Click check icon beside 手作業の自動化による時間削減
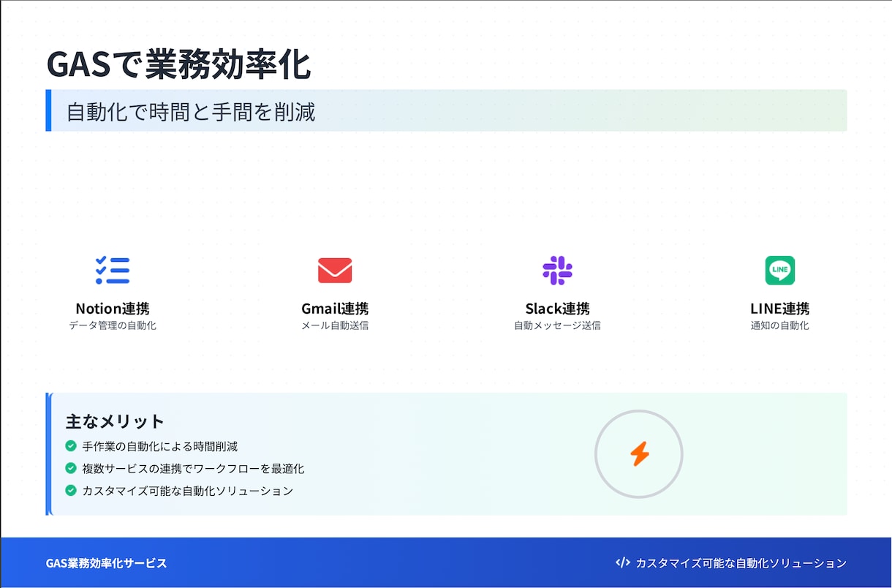Image resolution: width=892 pixels, height=588 pixels. click(71, 446)
